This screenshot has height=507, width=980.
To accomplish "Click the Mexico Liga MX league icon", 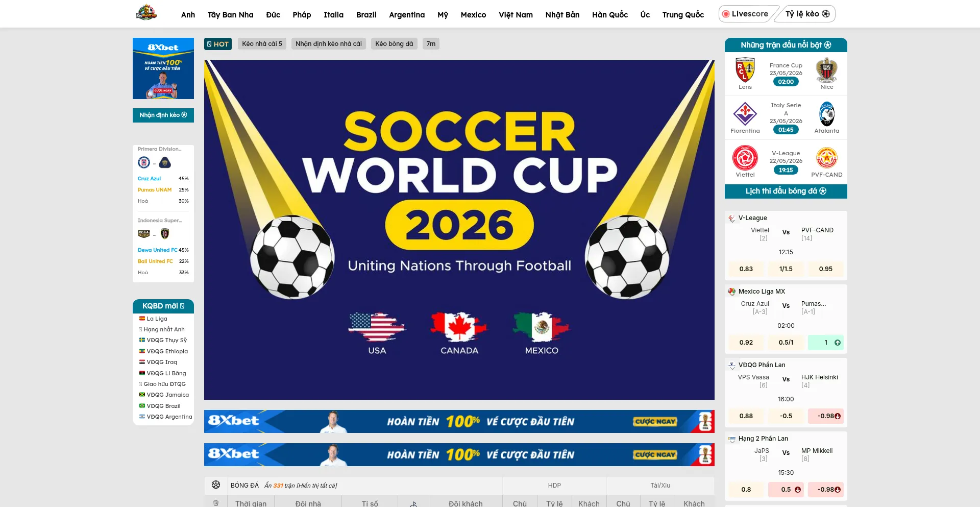I will [732, 292].
